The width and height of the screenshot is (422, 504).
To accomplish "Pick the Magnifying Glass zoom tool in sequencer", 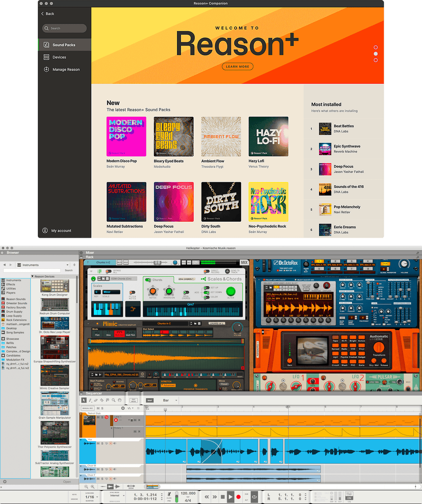I will point(113,400).
